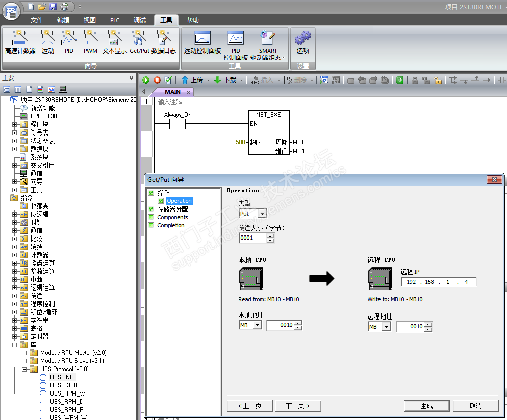Click the 取消 cancel button
The image size is (507, 420).
pos(476,406)
